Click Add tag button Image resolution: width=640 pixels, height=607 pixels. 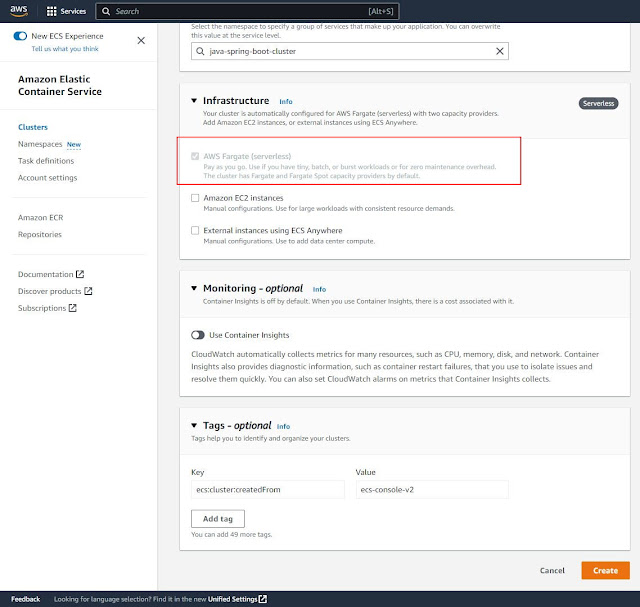point(218,519)
